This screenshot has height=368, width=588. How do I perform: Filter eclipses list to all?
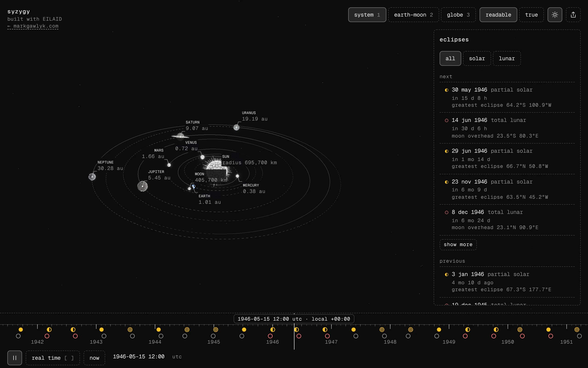(x=450, y=58)
